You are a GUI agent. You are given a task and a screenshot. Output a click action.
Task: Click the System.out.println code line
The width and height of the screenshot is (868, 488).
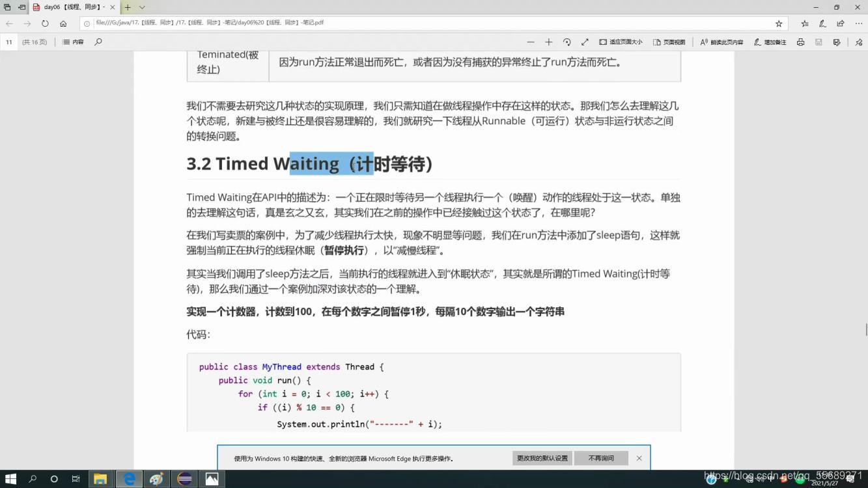pos(359,424)
